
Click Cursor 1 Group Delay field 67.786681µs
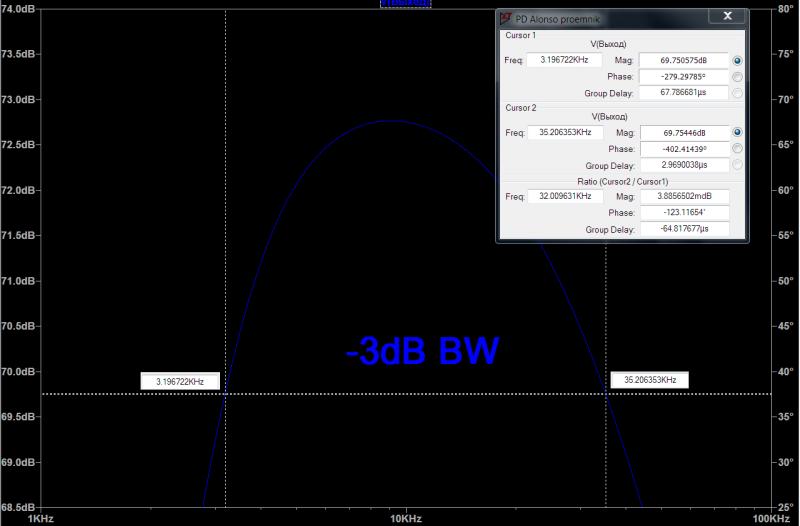684,92
